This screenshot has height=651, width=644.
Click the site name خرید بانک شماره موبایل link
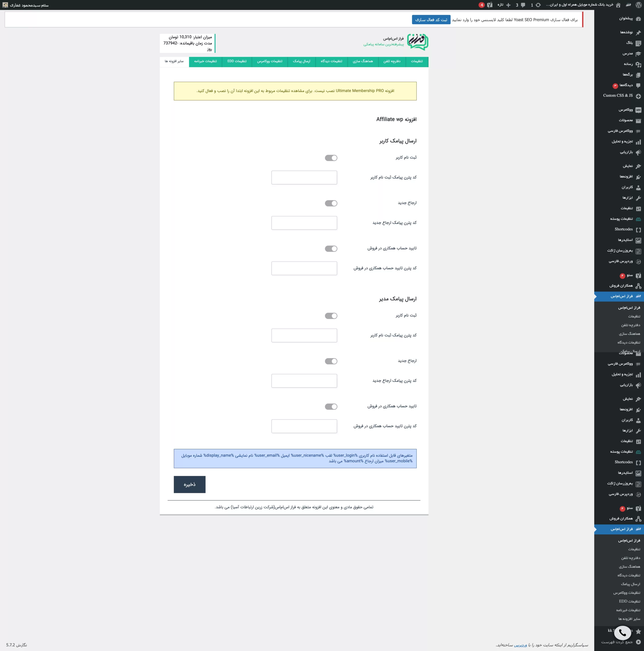[580, 5]
